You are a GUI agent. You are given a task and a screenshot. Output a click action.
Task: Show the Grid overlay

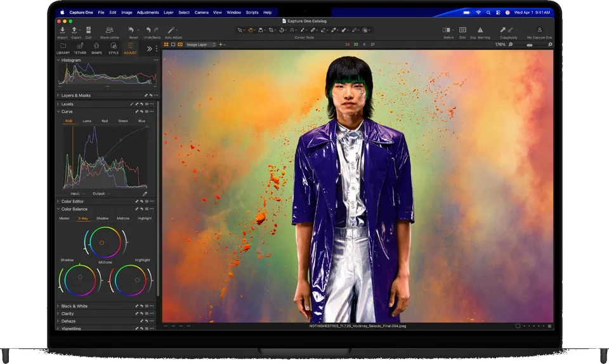pos(462,30)
